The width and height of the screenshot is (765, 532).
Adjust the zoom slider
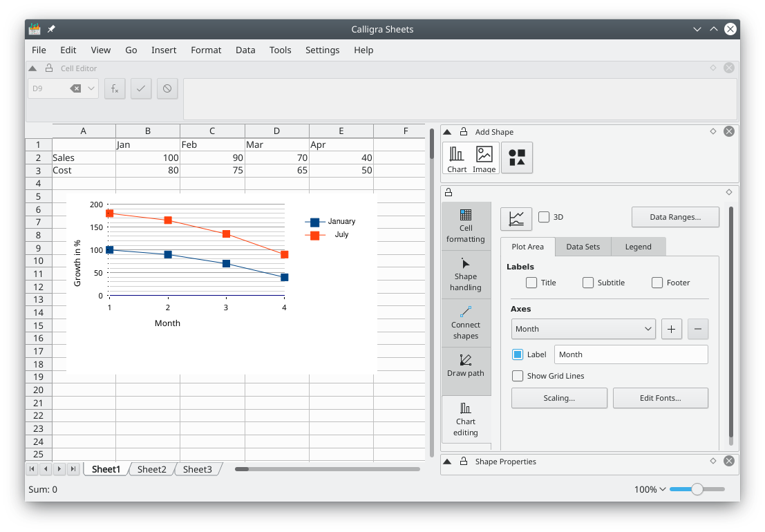point(696,489)
